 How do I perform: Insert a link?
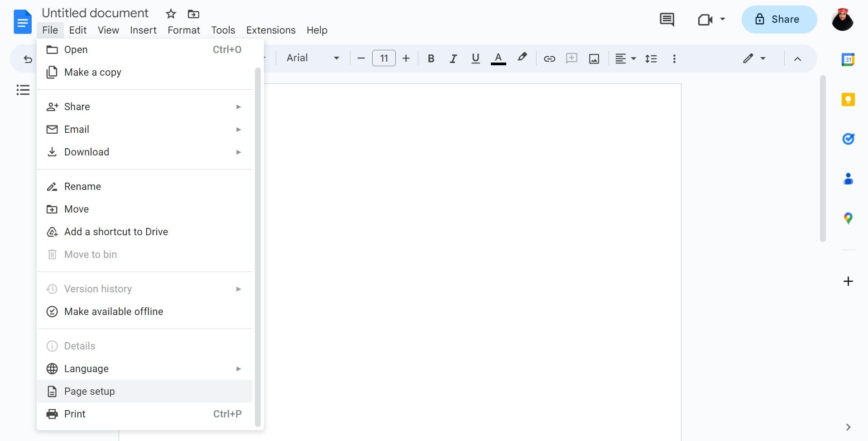tap(549, 58)
